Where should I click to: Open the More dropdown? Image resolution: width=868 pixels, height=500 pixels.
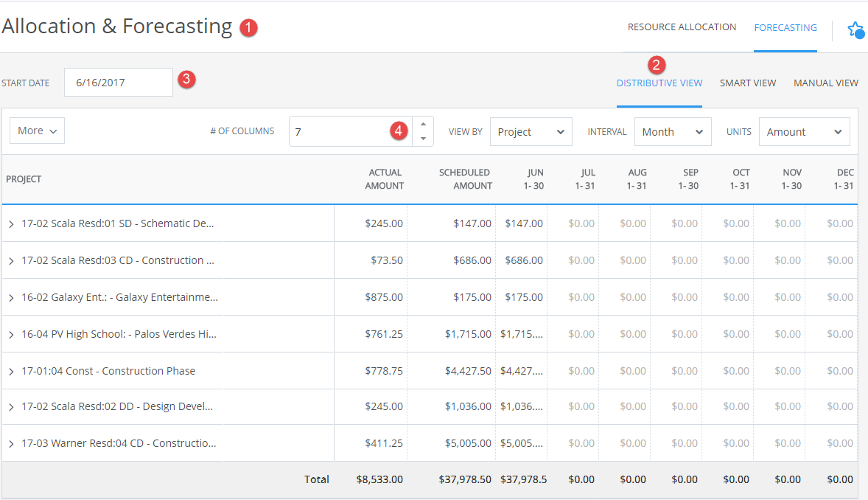point(36,130)
